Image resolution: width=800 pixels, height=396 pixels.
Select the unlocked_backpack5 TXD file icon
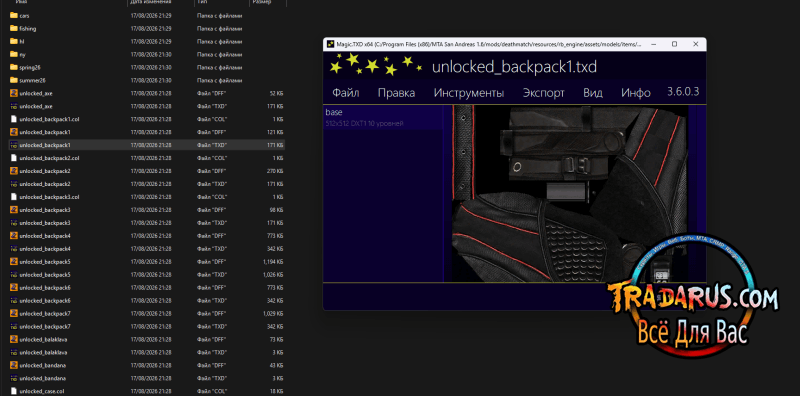pos(14,275)
